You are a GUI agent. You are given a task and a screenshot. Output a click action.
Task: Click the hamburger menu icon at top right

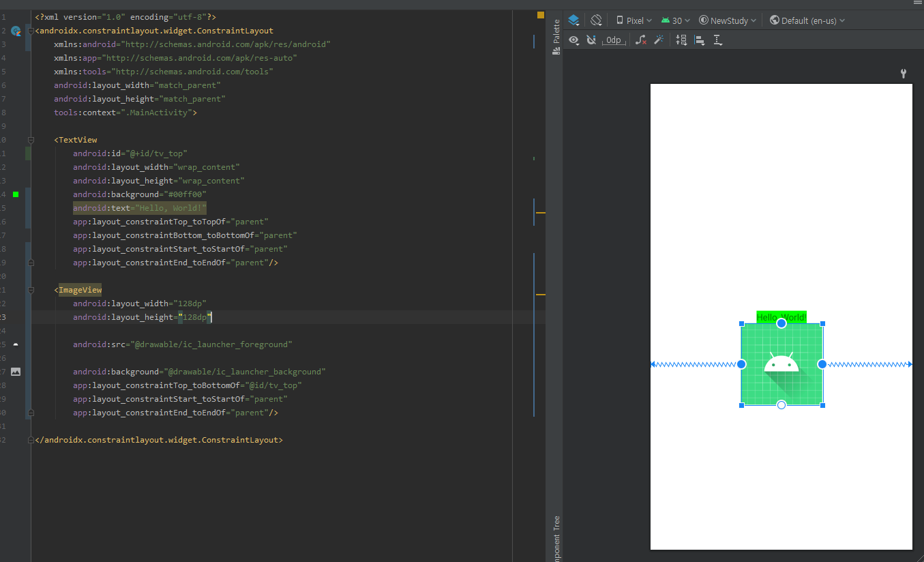[917, 3]
